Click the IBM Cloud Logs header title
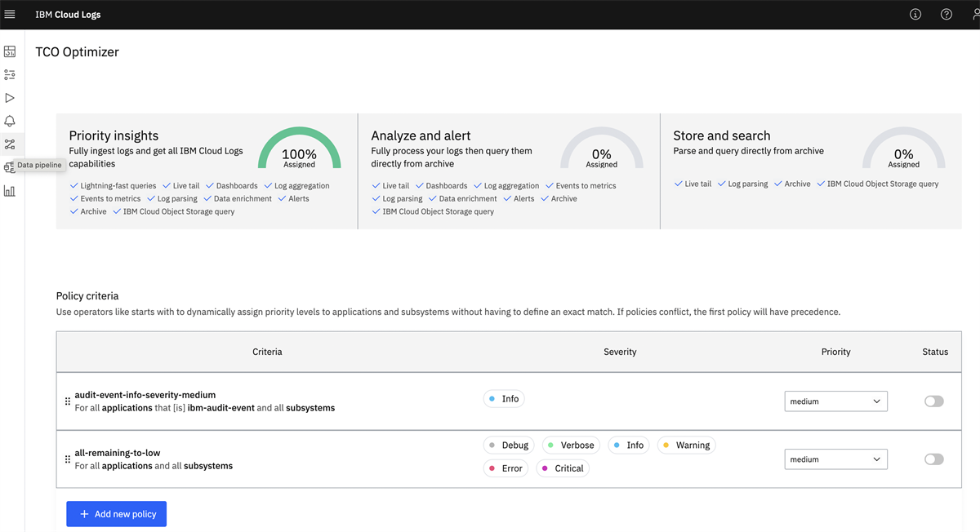980x532 pixels. tap(68, 15)
